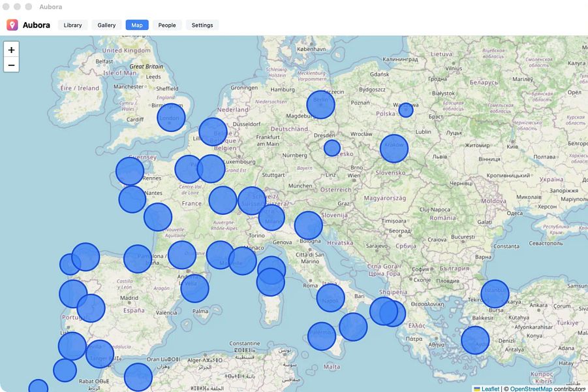This screenshot has height=392, width=588.
Task: Select the marker near Aydın, Turkey
Action: 475,340
